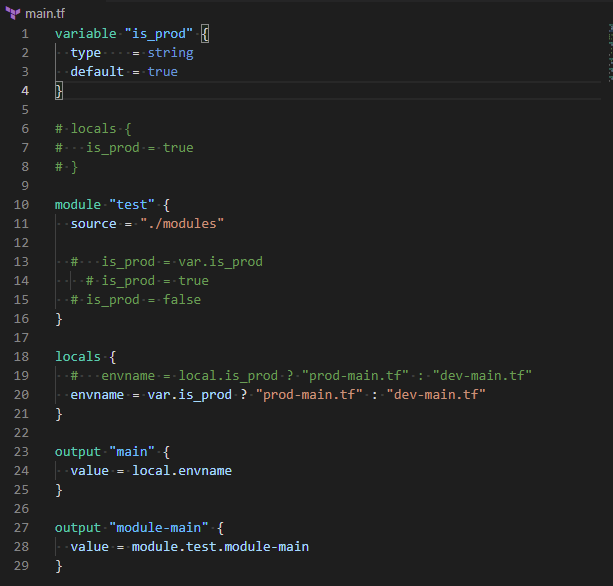Click the 'variable' keyword on line 1
The height and width of the screenshot is (586, 613).
[x=86, y=34]
